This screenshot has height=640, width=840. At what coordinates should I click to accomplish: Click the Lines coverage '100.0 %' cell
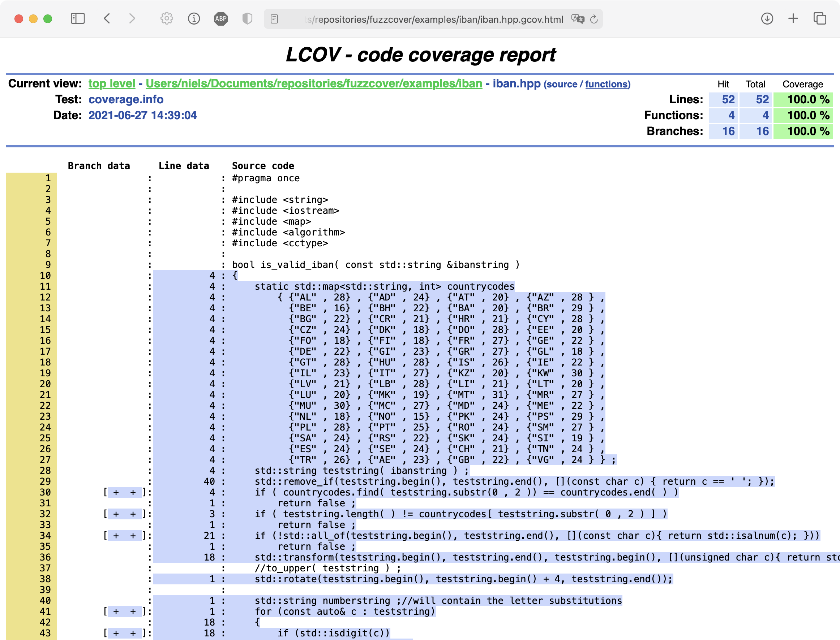tap(803, 99)
